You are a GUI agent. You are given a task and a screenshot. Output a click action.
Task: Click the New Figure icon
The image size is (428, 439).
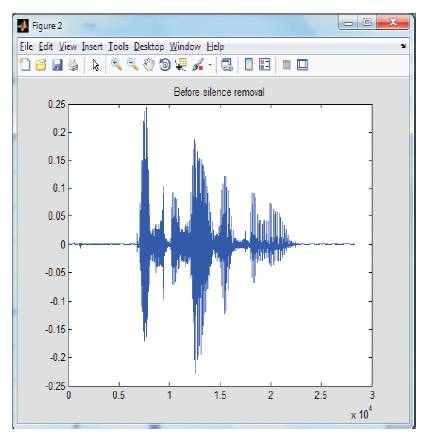pyautogui.click(x=25, y=65)
